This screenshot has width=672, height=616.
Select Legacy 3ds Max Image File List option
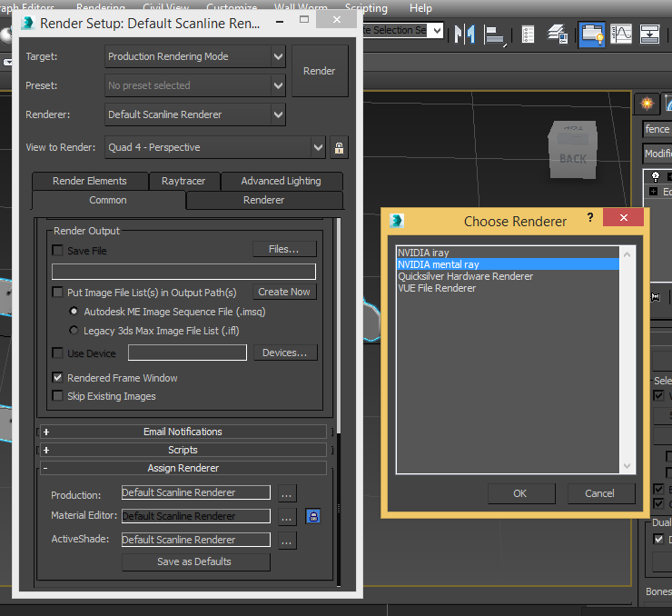point(74,330)
